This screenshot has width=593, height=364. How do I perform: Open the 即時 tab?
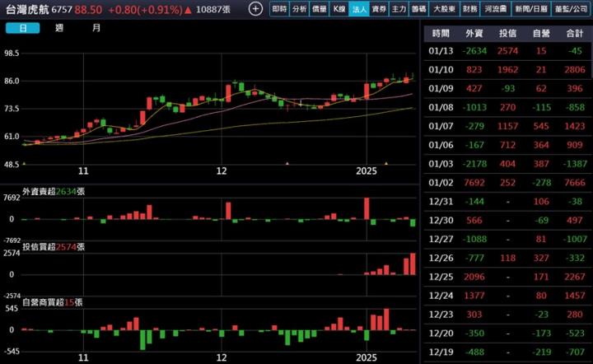[x=279, y=9]
